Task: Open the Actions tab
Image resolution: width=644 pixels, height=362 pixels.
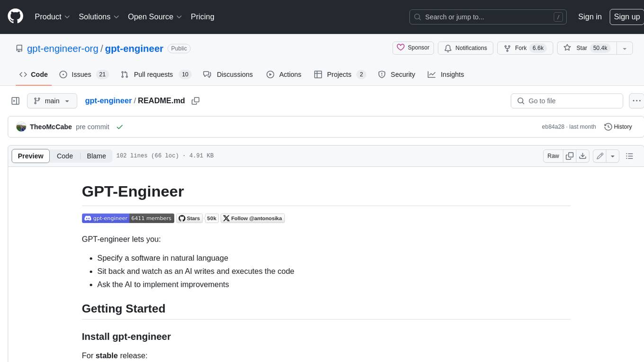Action: (284, 74)
